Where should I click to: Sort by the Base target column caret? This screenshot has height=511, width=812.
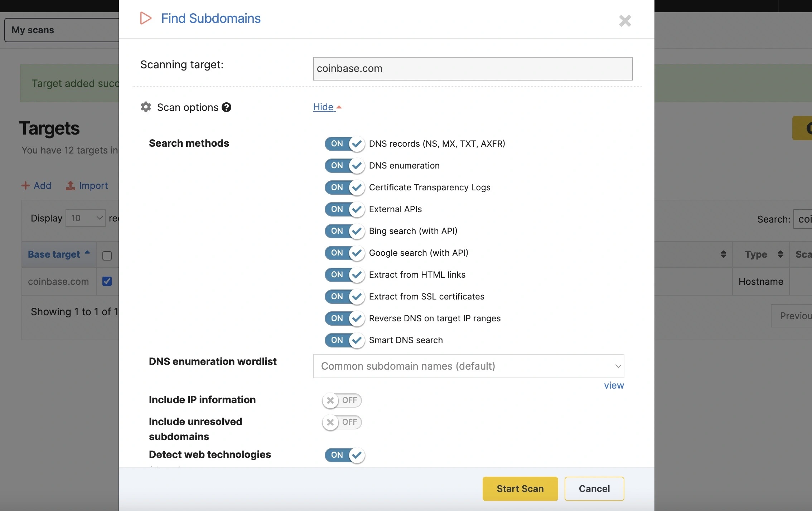(87, 253)
